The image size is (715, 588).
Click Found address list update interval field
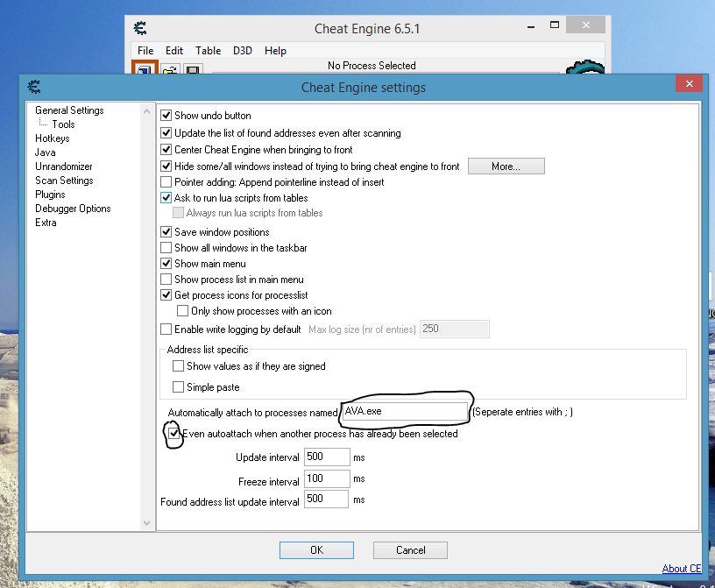326,499
